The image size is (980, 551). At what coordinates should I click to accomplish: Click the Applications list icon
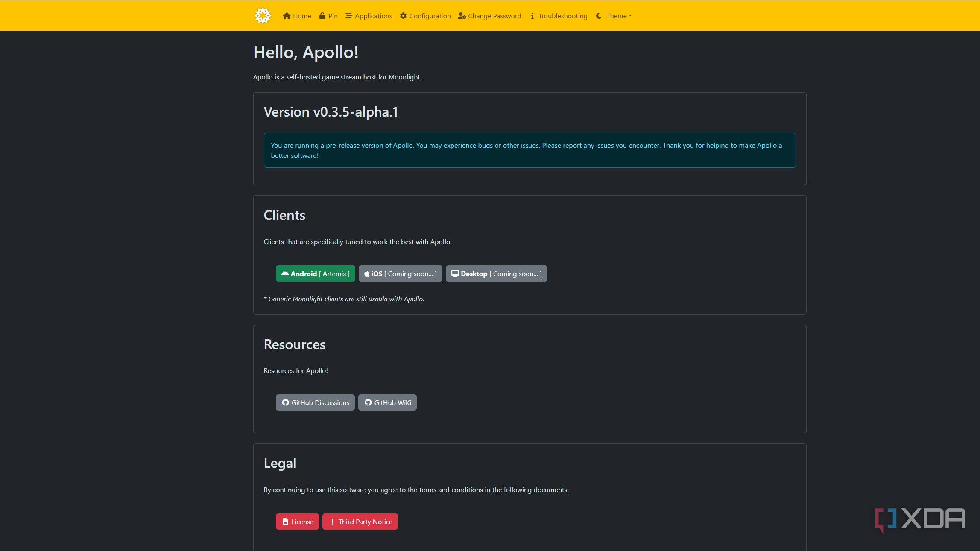pos(348,16)
